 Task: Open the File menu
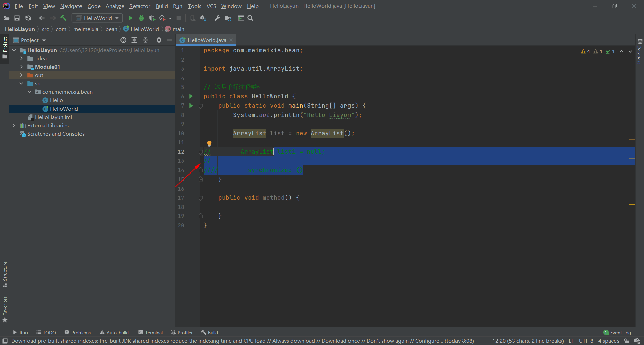click(x=19, y=6)
